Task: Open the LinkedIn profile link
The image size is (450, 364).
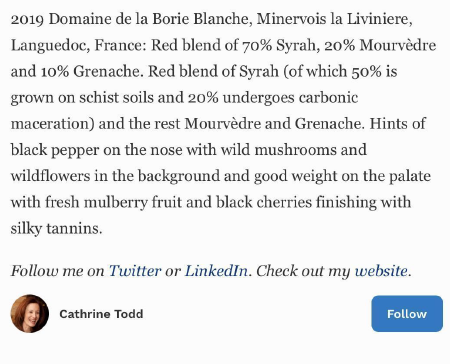Action: 216,271
